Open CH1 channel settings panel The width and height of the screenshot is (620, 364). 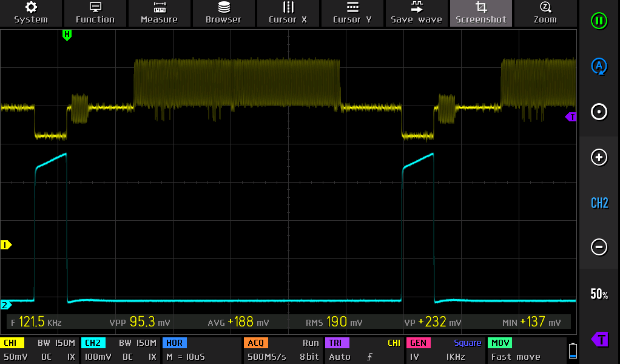click(39, 350)
